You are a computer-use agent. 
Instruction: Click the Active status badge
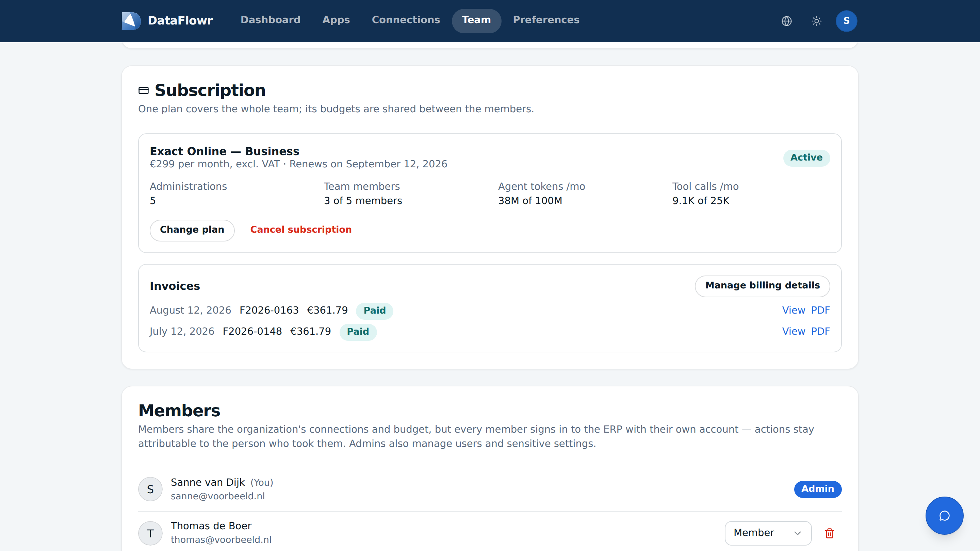coord(806,158)
